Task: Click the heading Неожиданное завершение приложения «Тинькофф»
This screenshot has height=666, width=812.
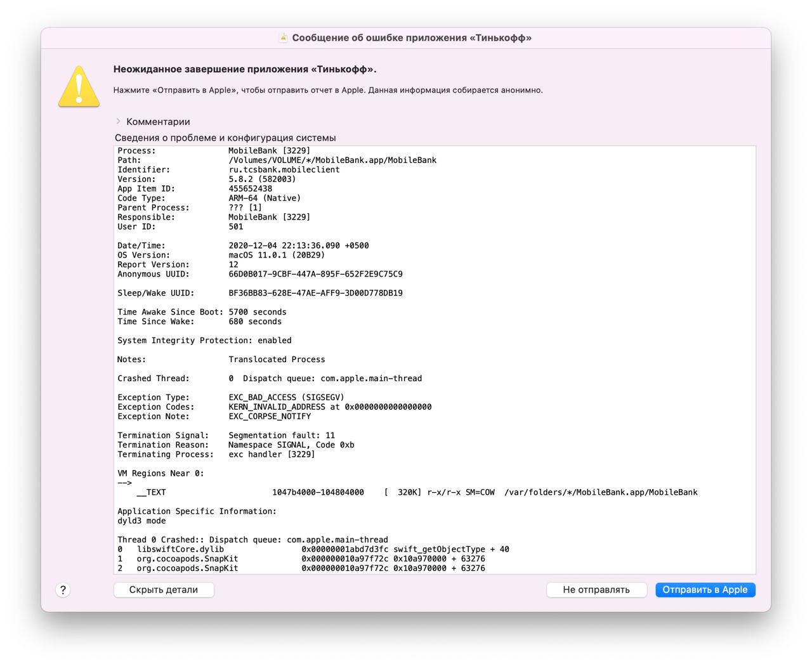Action: [245, 70]
